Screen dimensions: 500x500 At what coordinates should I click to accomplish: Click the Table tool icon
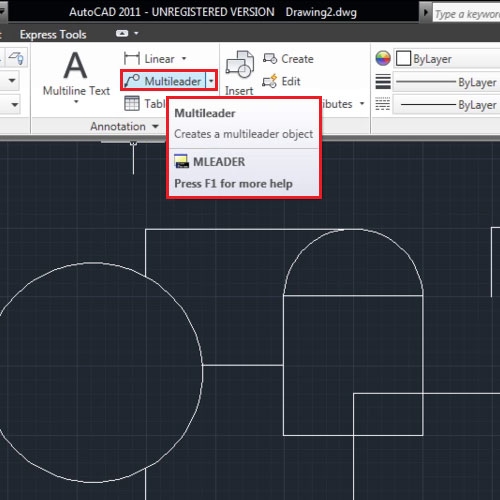pyautogui.click(x=132, y=103)
